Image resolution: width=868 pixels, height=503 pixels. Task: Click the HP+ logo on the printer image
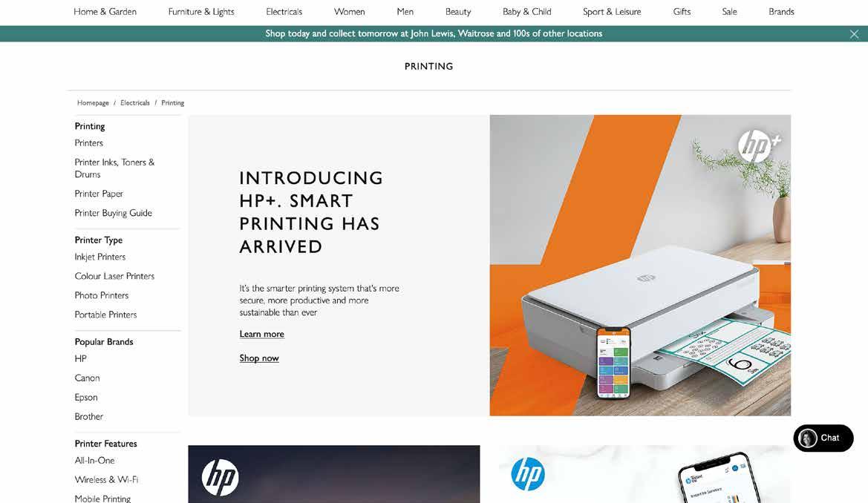pos(759,145)
